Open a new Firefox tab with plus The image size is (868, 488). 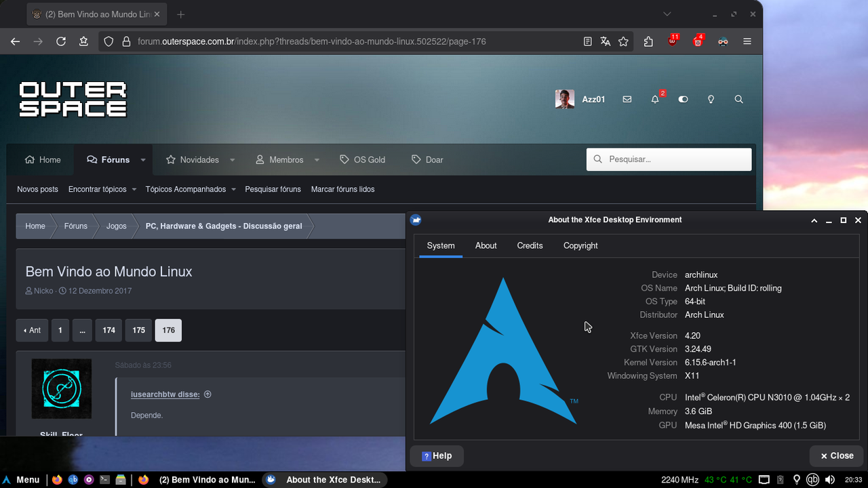(180, 14)
